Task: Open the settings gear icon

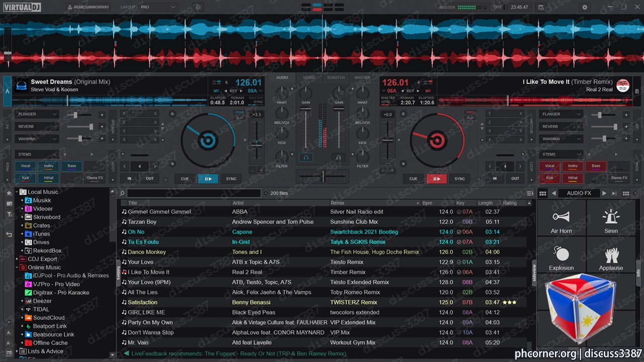Action: click(x=585, y=8)
